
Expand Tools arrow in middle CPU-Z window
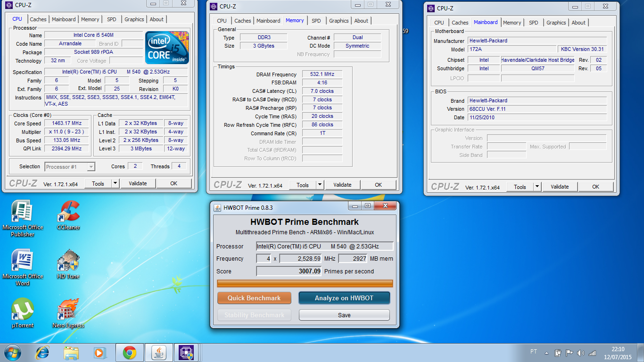(320, 185)
